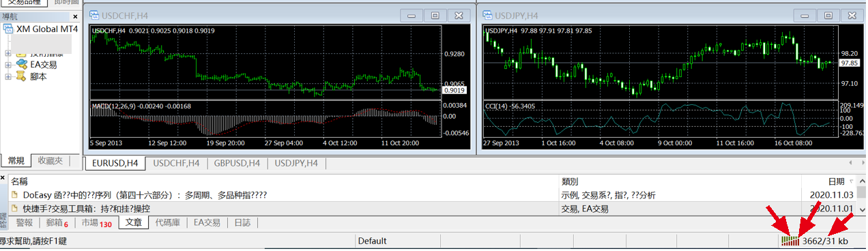Select the 腳本 scroll icon in navigator

tap(22, 76)
